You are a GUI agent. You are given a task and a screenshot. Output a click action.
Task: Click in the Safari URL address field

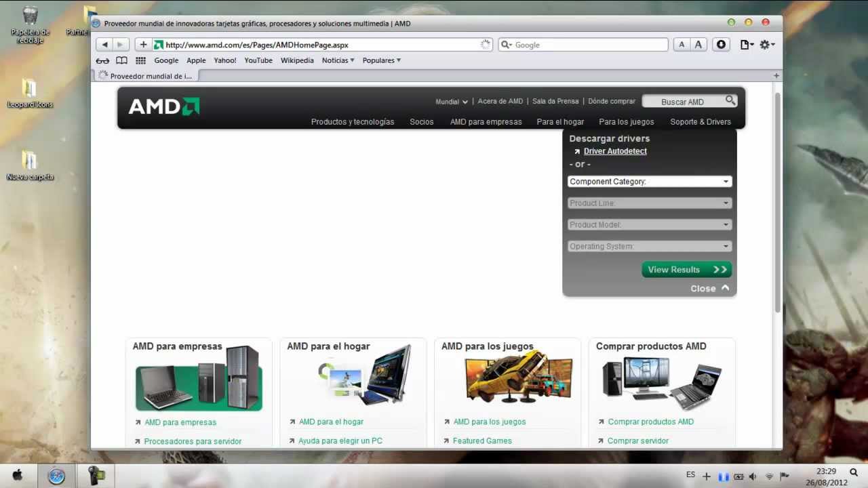pos(322,45)
